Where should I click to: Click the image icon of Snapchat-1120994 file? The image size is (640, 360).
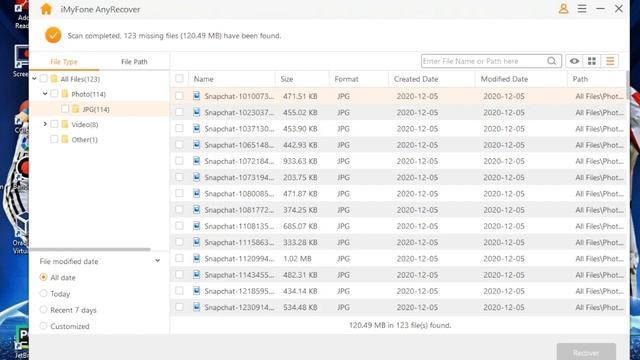pyautogui.click(x=197, y=258)
